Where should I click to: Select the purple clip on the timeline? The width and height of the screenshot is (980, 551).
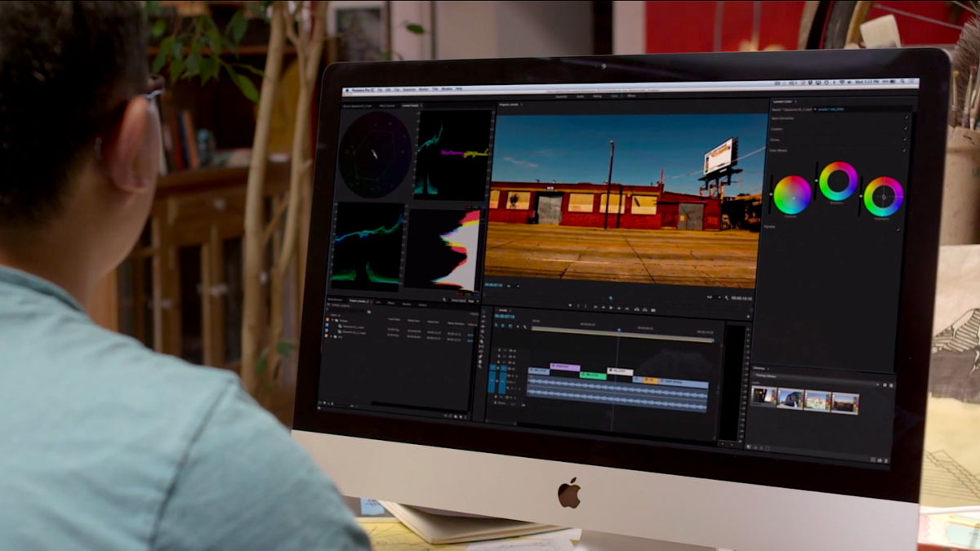tap(565, 367)
